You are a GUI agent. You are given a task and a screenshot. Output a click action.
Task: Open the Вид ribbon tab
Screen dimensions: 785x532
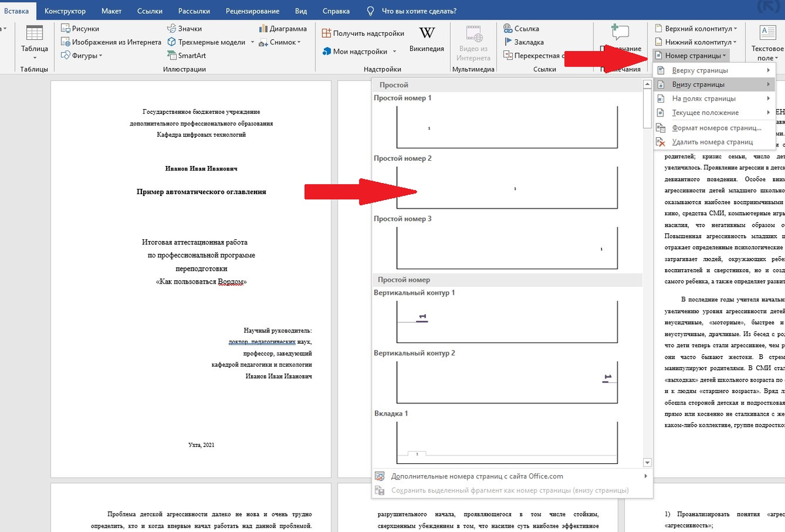pyautogui.click(x=301, y=11)
